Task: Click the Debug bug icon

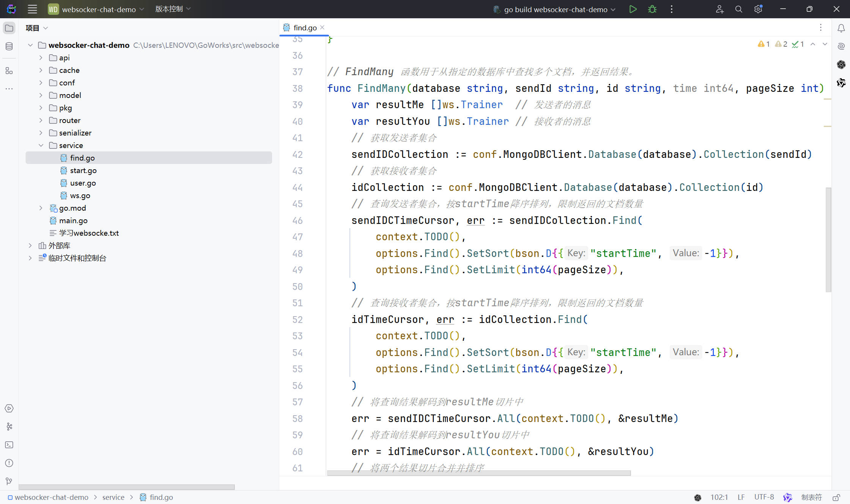Action: [x=652, y=9]
